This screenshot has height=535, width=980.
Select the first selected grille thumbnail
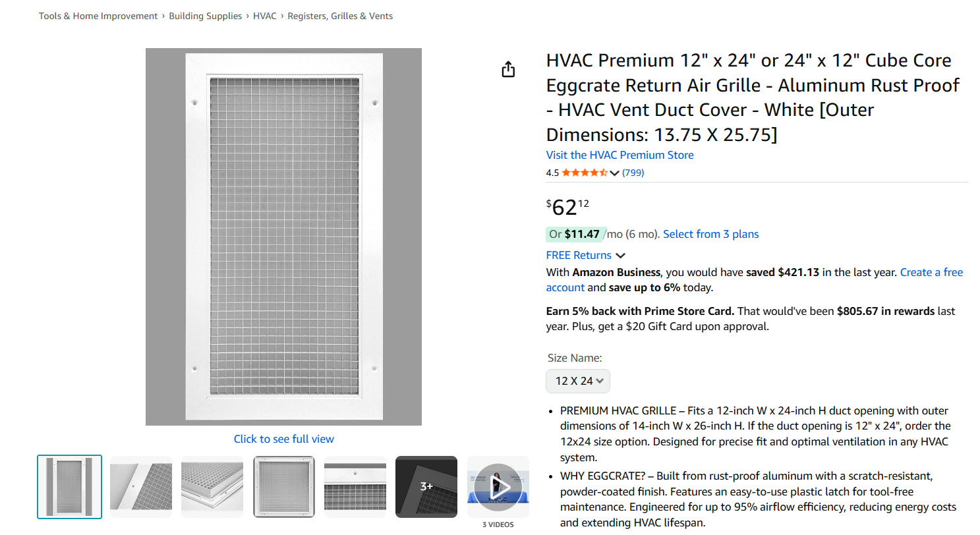pyautogui.click(x=70, y=487)
